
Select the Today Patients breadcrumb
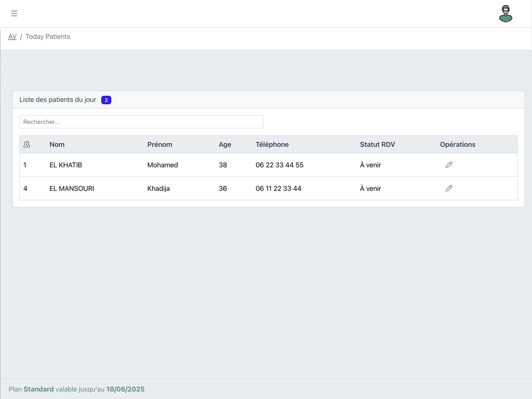(x=48, y=37)
